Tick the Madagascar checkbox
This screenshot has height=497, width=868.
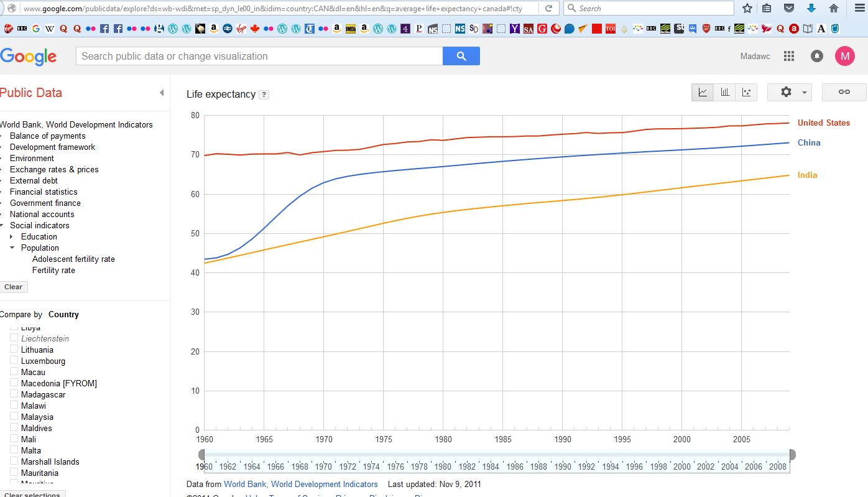point(14,394)
